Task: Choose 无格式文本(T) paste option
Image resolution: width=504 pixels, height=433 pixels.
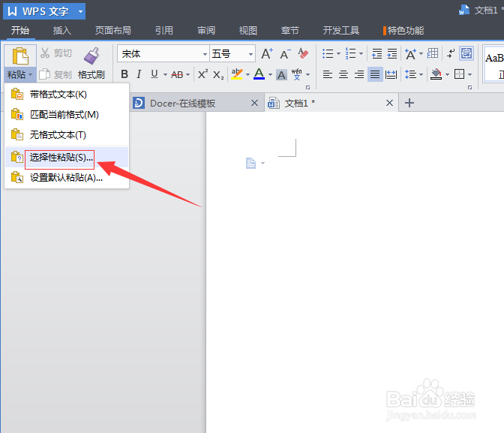Action: (x=67, y=135)
